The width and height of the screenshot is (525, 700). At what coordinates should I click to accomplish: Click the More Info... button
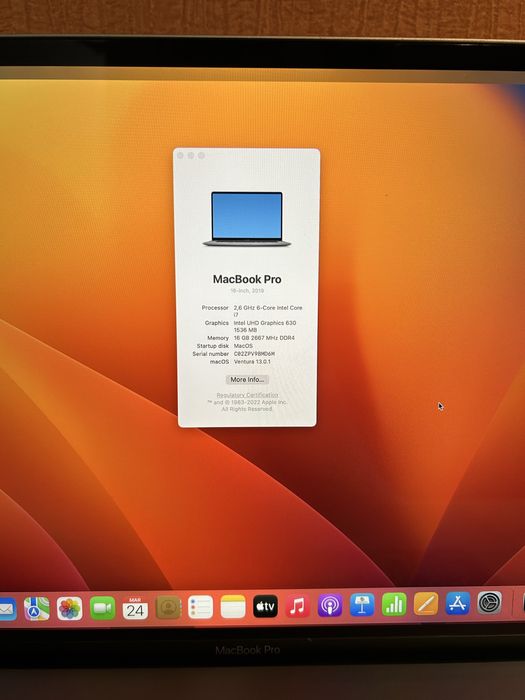[247, 379]
